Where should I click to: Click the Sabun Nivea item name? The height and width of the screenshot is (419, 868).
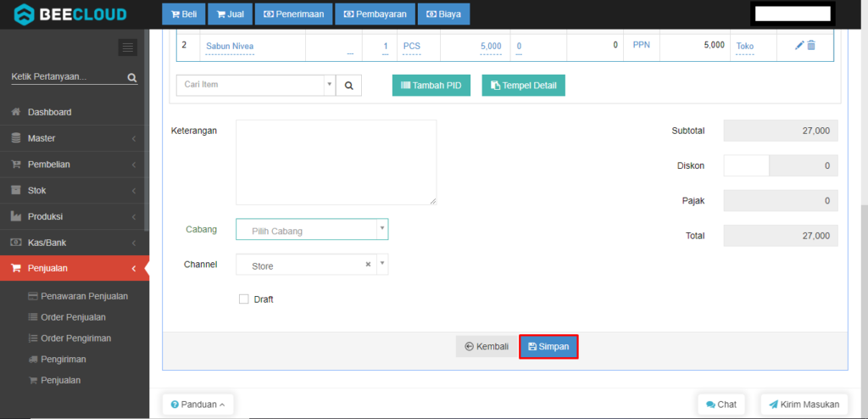pos(230,46)
